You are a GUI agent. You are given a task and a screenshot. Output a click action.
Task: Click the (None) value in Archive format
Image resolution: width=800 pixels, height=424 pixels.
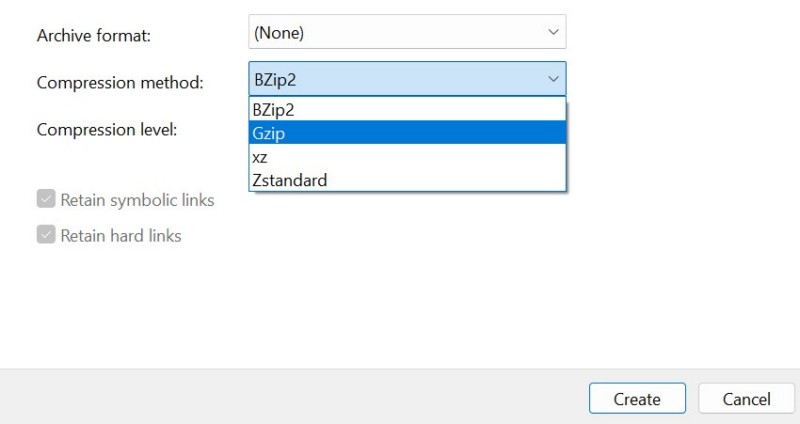(x=279, y=33)
